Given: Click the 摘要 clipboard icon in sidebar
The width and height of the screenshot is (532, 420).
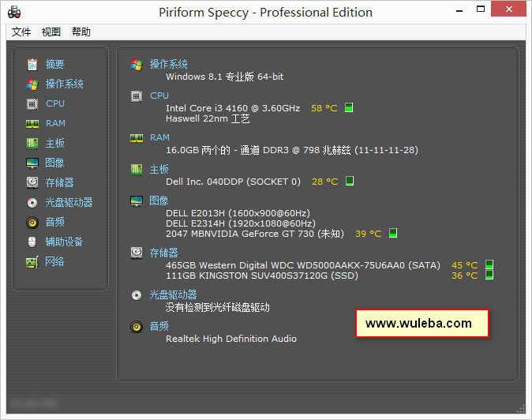Looking at the screenshot, I should [x=32, y=65].
